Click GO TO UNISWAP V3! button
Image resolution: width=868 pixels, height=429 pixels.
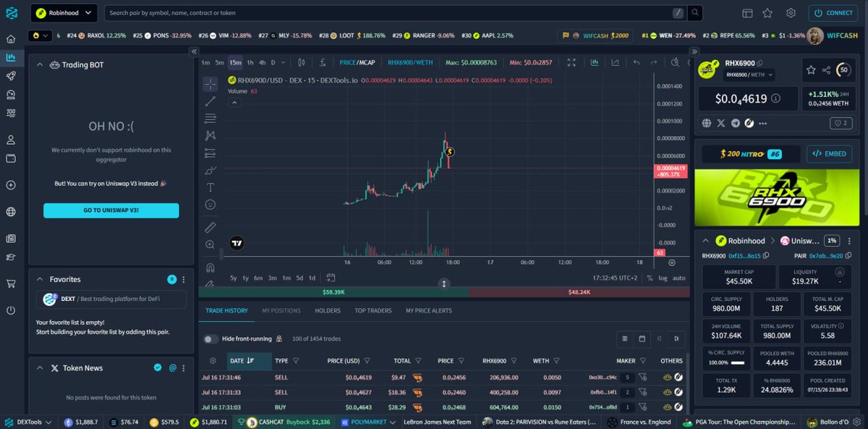coord(111,210)
